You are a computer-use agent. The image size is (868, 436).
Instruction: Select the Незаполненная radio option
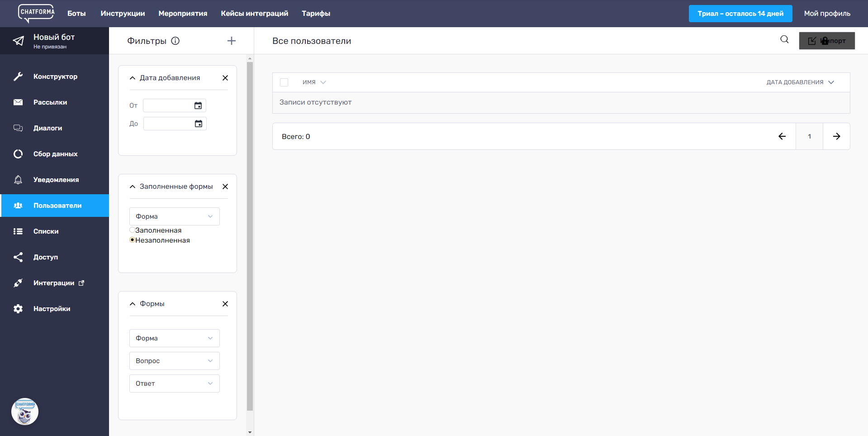point(132,240)
